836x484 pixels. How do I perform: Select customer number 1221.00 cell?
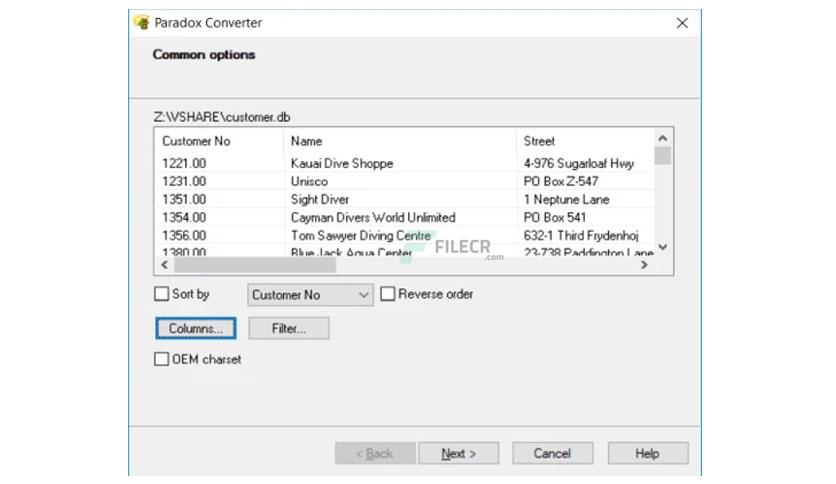point(220,163)
